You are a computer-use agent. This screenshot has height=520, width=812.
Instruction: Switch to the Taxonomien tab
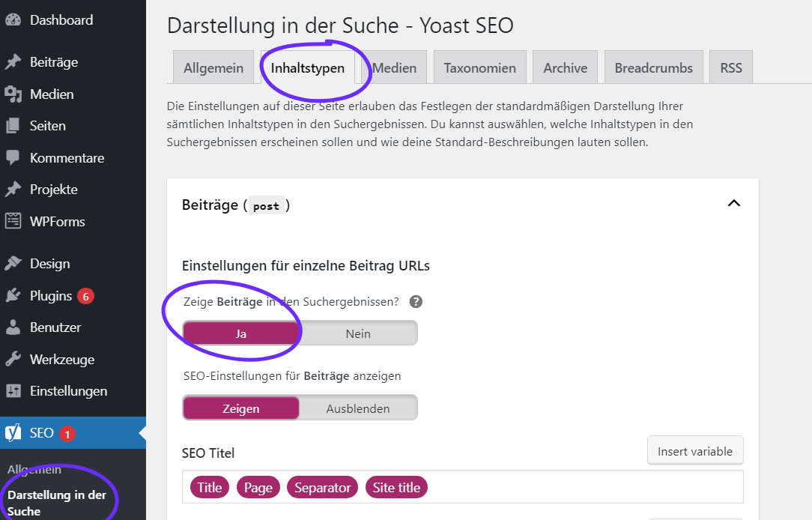(480, 67)
